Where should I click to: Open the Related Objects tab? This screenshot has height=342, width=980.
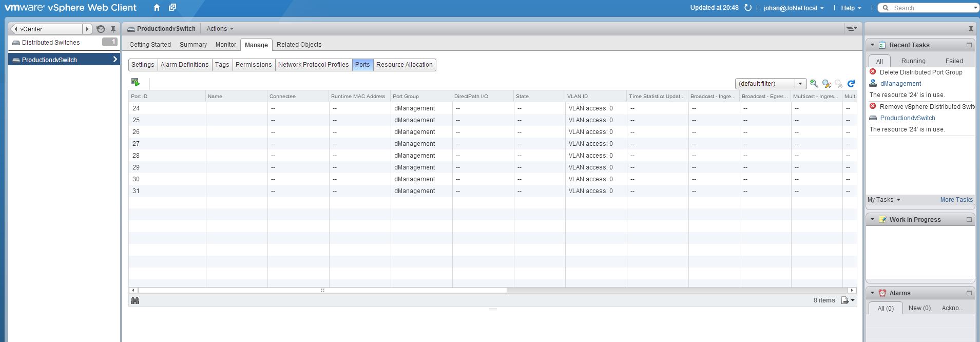pyautogui.click(x=299, y=45)
